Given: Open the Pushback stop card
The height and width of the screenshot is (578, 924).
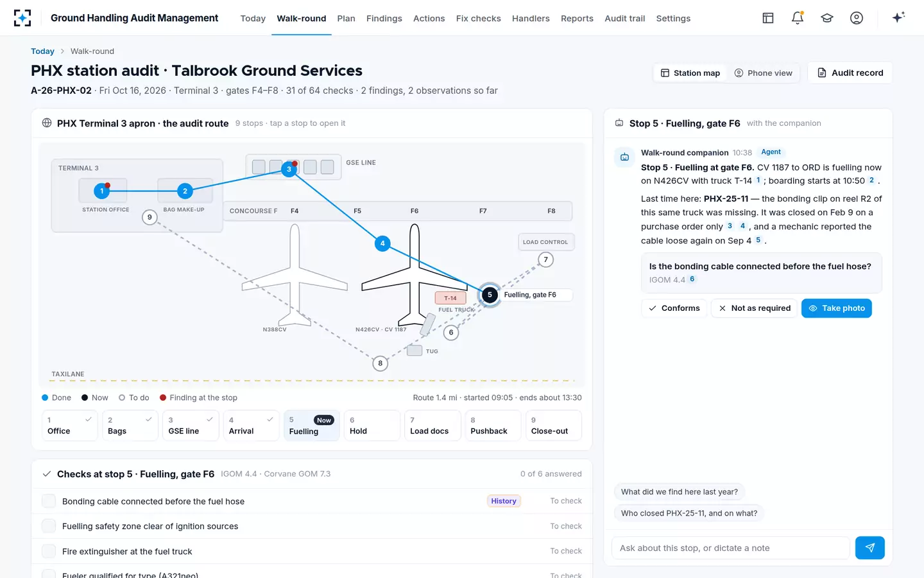Looking at the screenshot, I should [x=493, y=425].
